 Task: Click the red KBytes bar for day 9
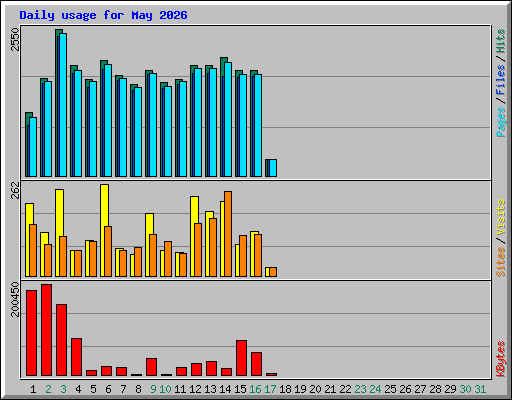(151, 367)
